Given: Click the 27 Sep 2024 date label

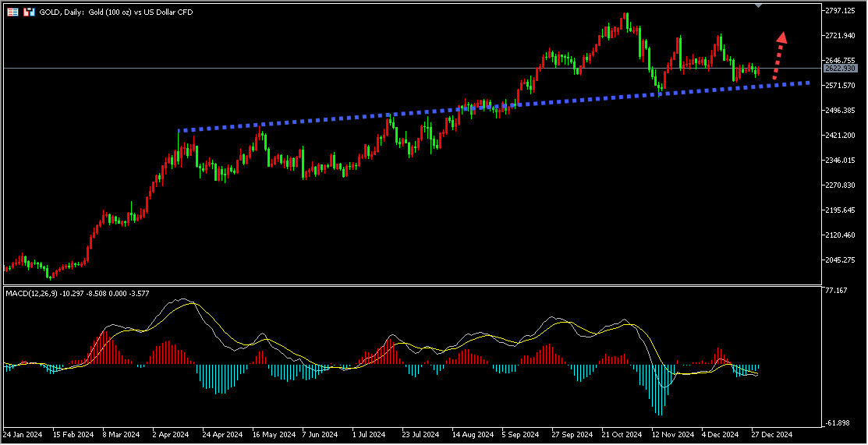Looking at the screenshot, I should (572, 433).
